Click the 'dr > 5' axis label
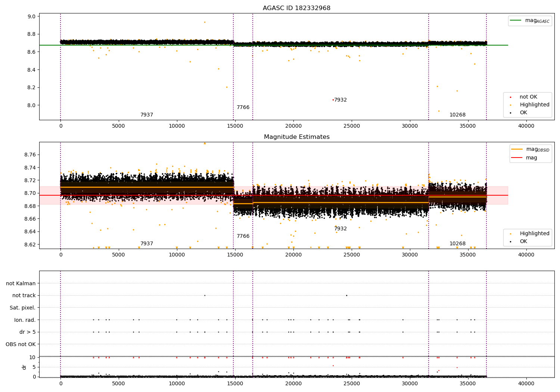The image size is (560, 392). [28, 332]
